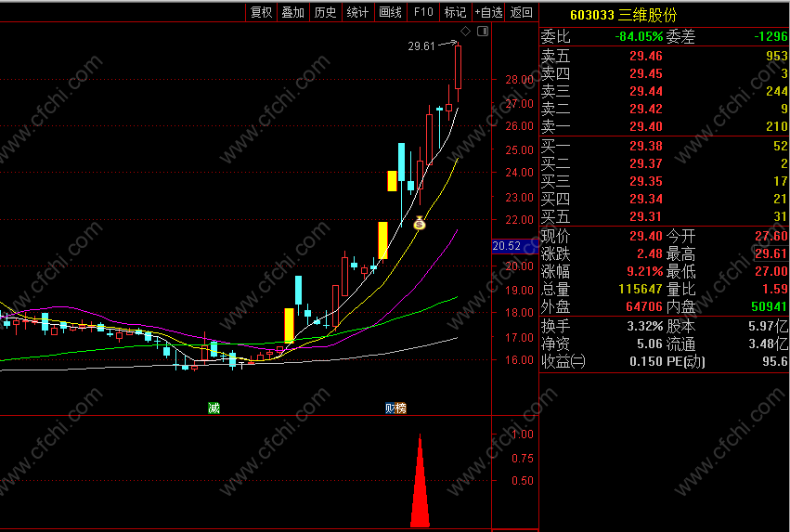Select 卖一 price 29.40
The width and height of the screenshot is (790, 532).
pyautogui.click(x=646, y=126)
